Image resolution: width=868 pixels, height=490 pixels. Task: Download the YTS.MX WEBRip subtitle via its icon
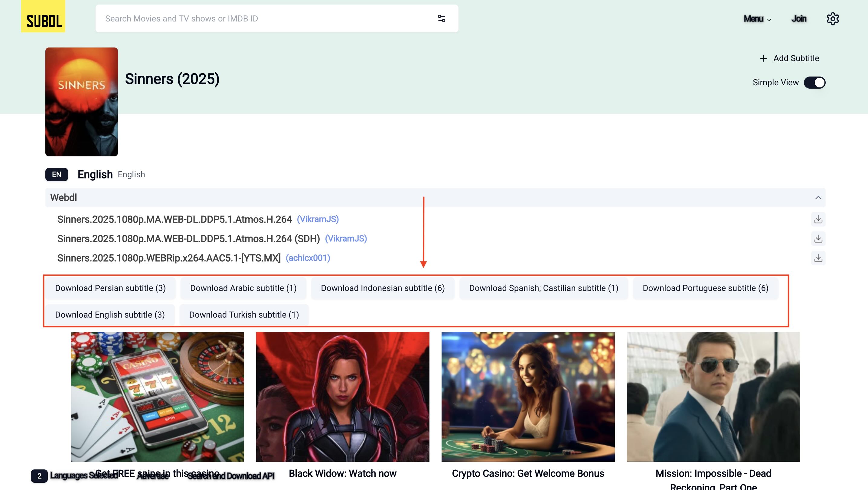818,258
